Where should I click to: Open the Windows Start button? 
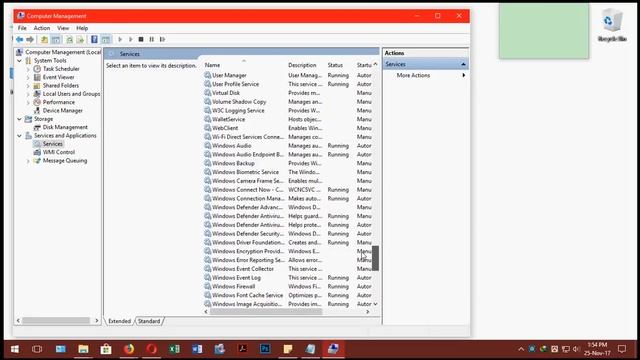pyautogui.click(x=15, y=349)
